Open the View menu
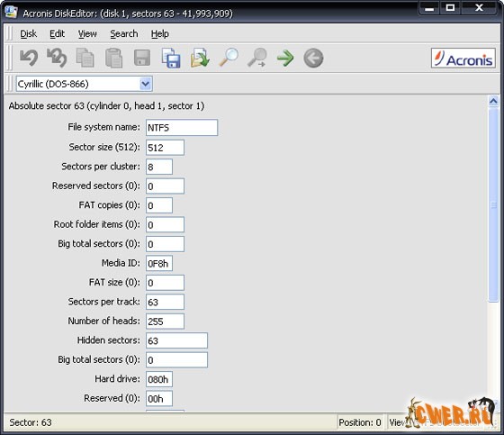The height and width of the screenshot is (435, 504). pos(87,34)
